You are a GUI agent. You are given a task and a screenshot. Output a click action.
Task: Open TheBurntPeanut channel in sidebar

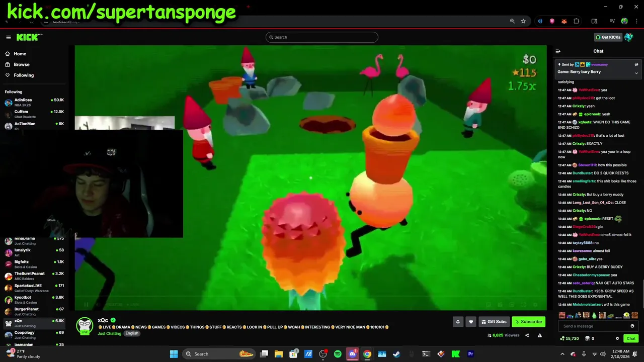(34, 276)
